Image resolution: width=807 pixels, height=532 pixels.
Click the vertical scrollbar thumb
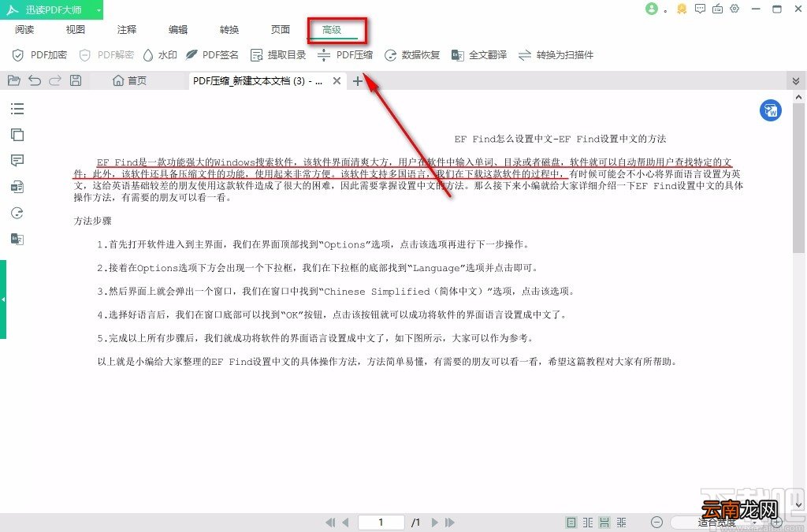798,177
